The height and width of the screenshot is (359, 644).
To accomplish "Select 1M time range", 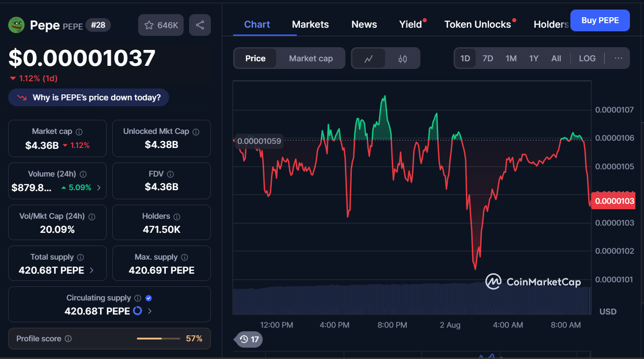I will coord(511,59).
